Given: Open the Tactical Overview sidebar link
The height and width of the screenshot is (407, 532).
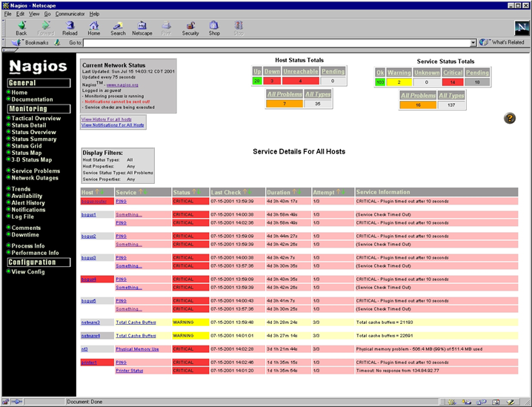Looking at the screenshot, I should [x=36, y=118].
